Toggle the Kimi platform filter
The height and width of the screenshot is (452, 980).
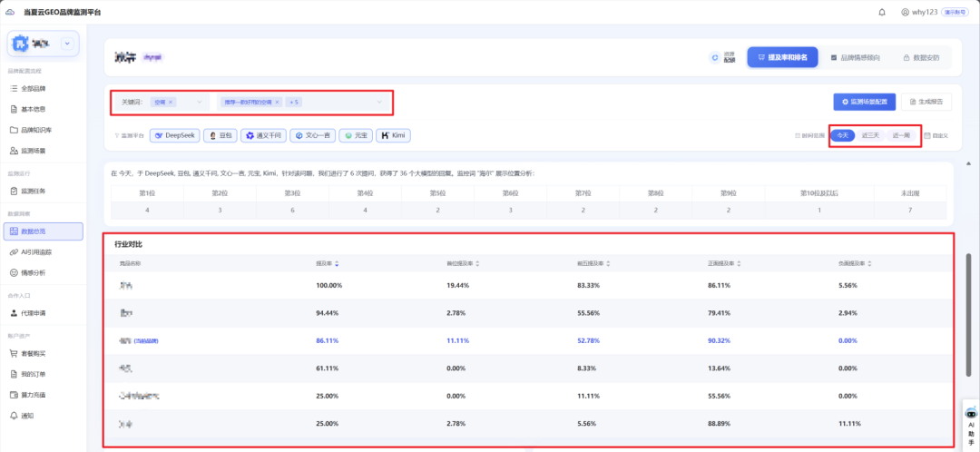point(393,135)
